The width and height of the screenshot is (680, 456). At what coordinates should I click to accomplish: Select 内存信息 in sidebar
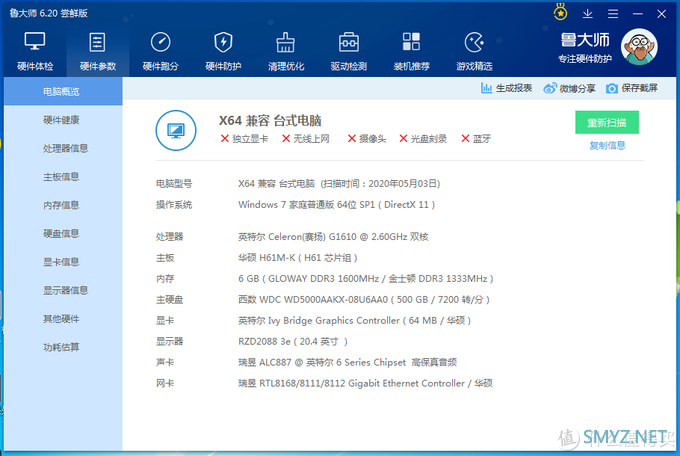coord(63,205)
